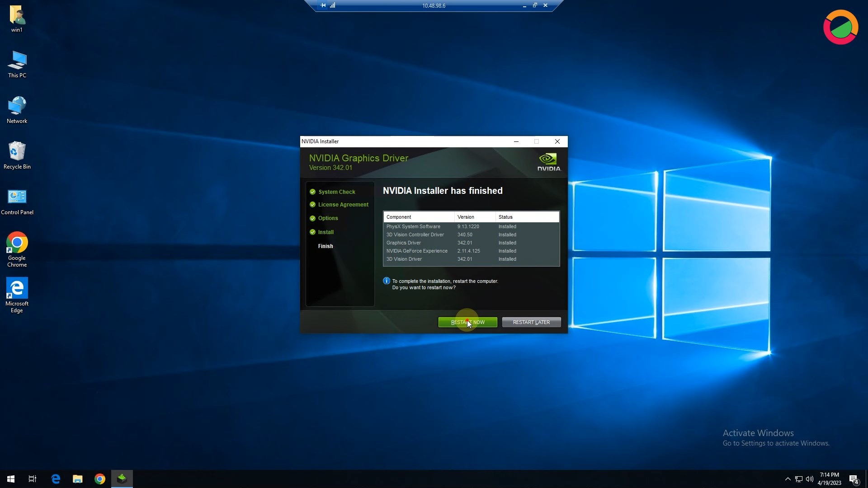Click the pin icon on remote connection bar
Viewport: 868px width, 488px height.
coord(323,5)
